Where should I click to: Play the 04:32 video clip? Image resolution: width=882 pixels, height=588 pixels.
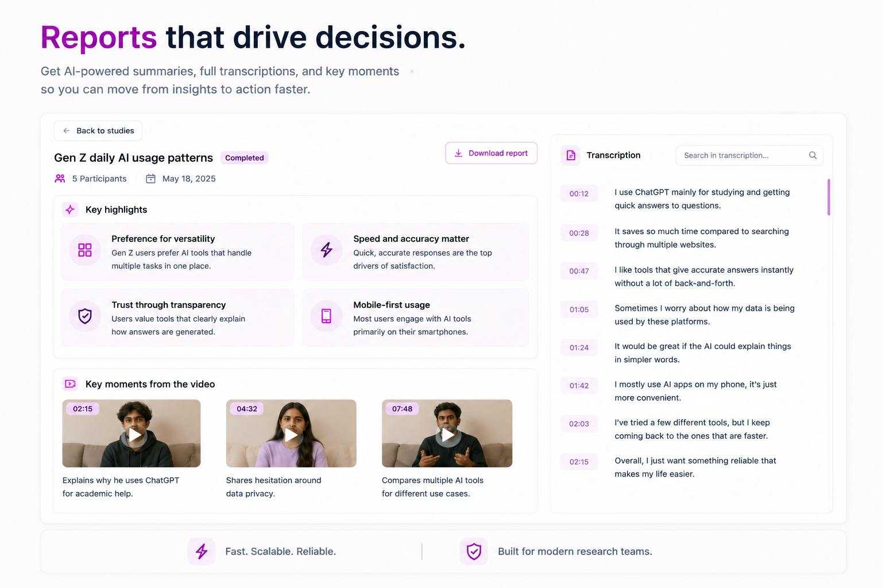click(x=291, y=435)
